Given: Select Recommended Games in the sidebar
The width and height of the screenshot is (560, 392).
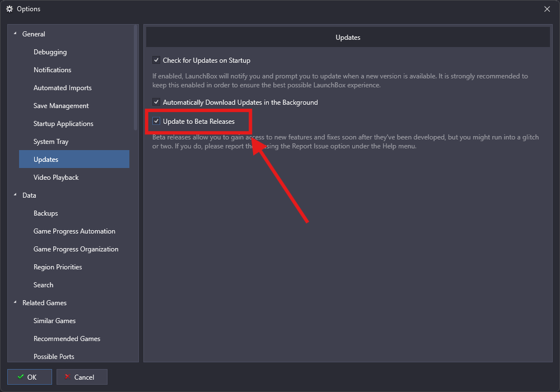Looking at the screenshot, I should [x=67, y=338].
